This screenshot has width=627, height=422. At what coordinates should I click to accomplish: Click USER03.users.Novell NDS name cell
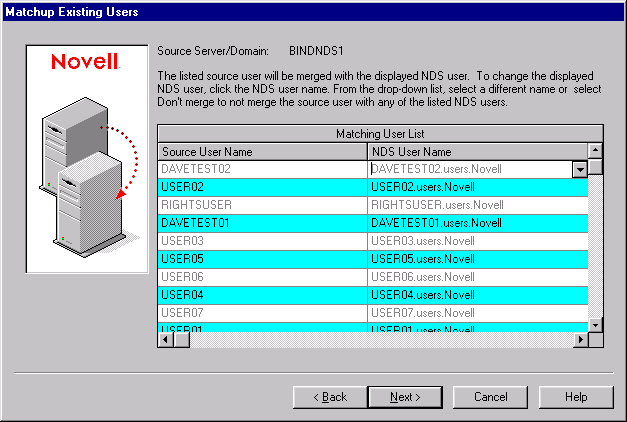pyautogui.click(x=477, y=241)
